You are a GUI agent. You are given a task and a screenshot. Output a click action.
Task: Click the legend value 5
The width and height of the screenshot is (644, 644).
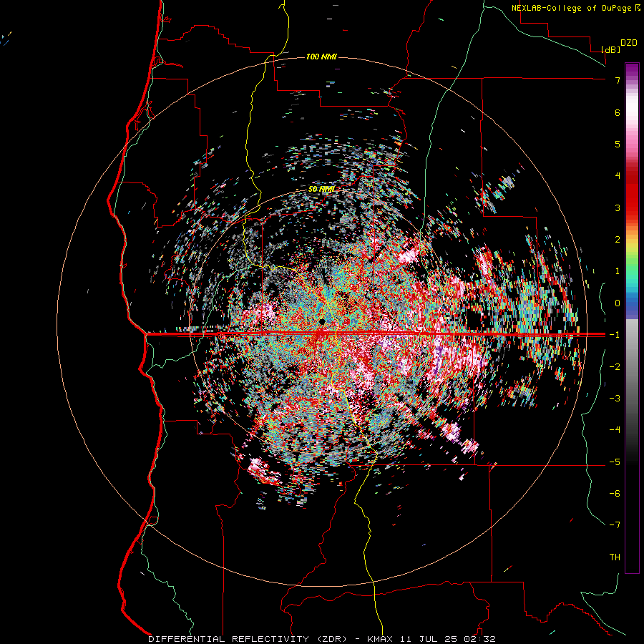(618, 144)
